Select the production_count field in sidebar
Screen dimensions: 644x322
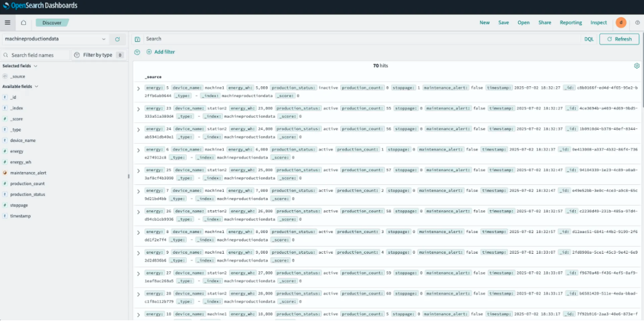(27, 184)
